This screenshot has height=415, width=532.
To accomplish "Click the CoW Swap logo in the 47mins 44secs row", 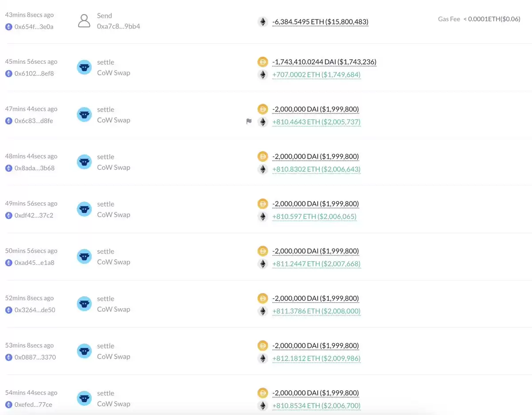I will 84,115.
